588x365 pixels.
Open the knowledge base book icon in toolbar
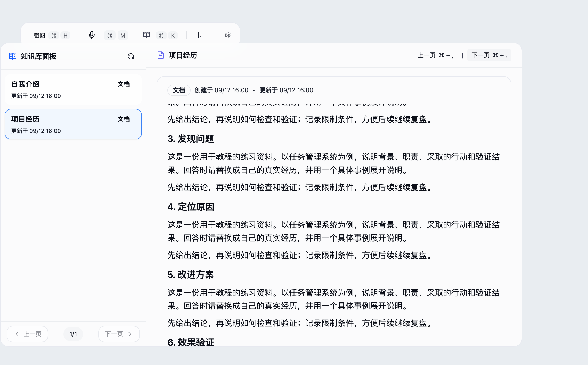(x=146, y=35)
